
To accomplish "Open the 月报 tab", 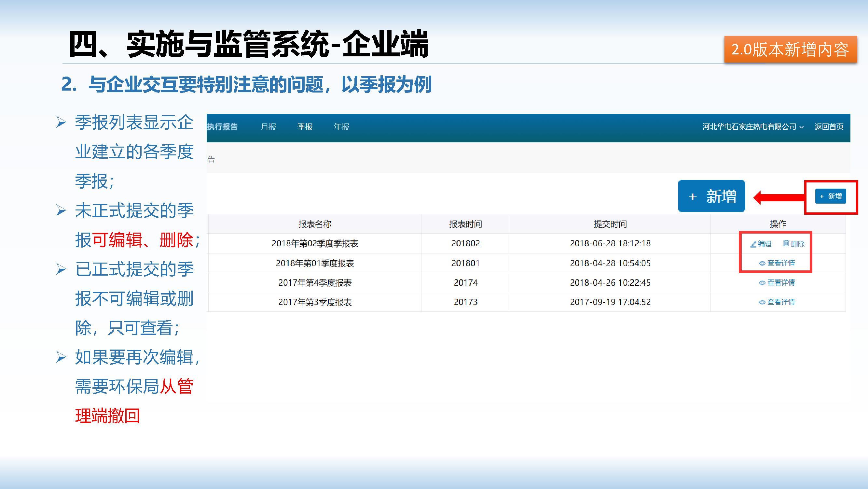I will 268,127.
